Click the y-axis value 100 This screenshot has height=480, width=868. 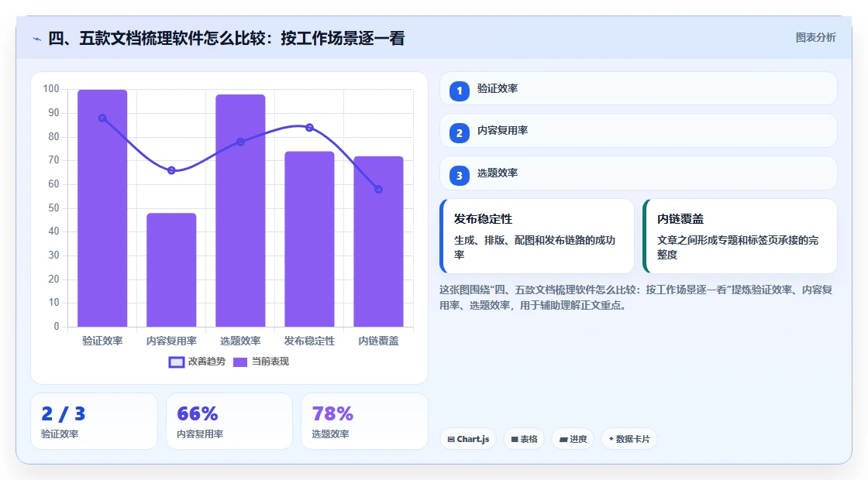point(51,89)
